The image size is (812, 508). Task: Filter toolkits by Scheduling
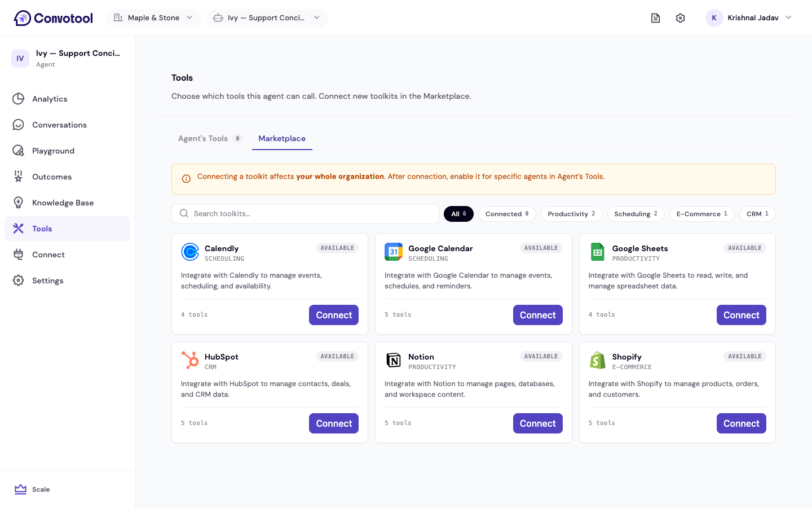click(x=636, y=214)
